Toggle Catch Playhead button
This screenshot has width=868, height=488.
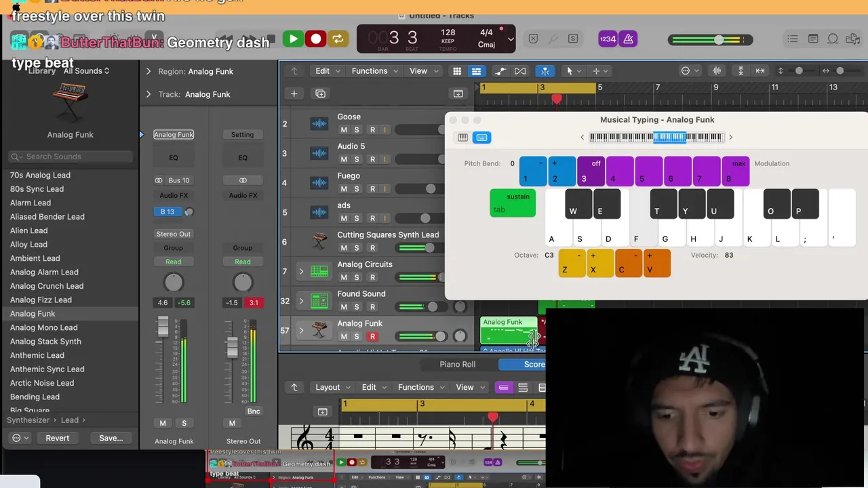[545, 70]
